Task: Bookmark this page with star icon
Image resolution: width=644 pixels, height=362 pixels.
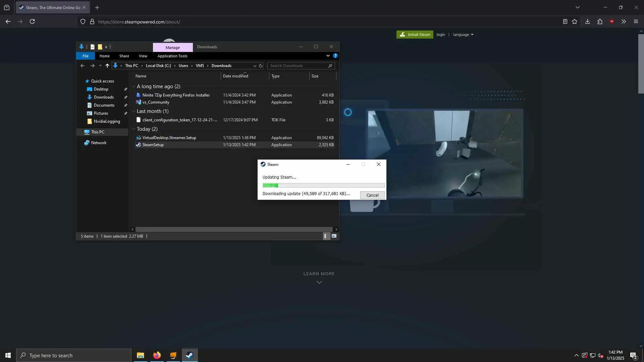Action: [x=575, y=22]
